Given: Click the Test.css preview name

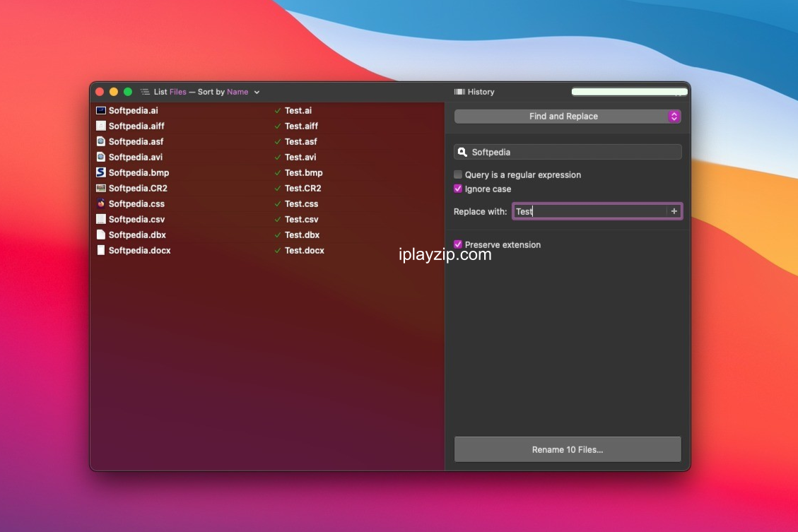Looking at the screenshot, I should click(301, 204).
